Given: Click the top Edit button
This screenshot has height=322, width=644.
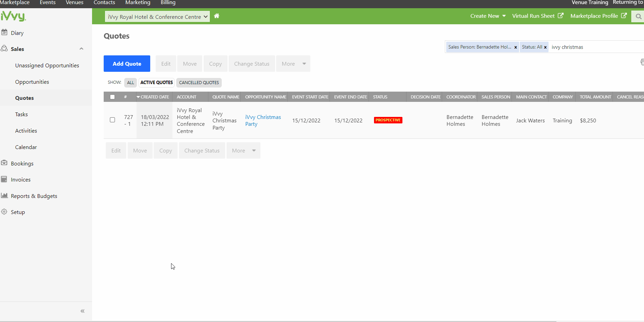Looking at the screenshot, I should (x=166, y=64).
